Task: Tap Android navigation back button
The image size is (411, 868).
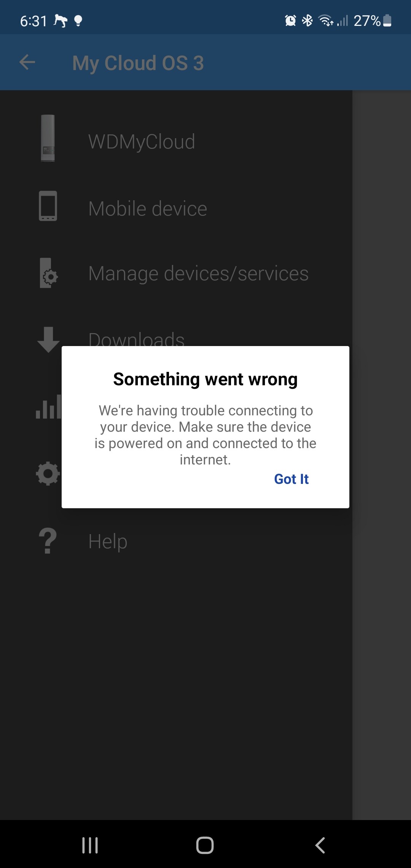Action: [320, 845]
